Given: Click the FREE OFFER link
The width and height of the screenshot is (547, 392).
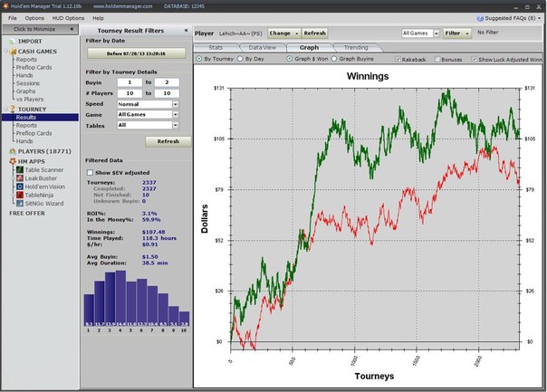Looking at the screenshot, I should tap(27, 213).
